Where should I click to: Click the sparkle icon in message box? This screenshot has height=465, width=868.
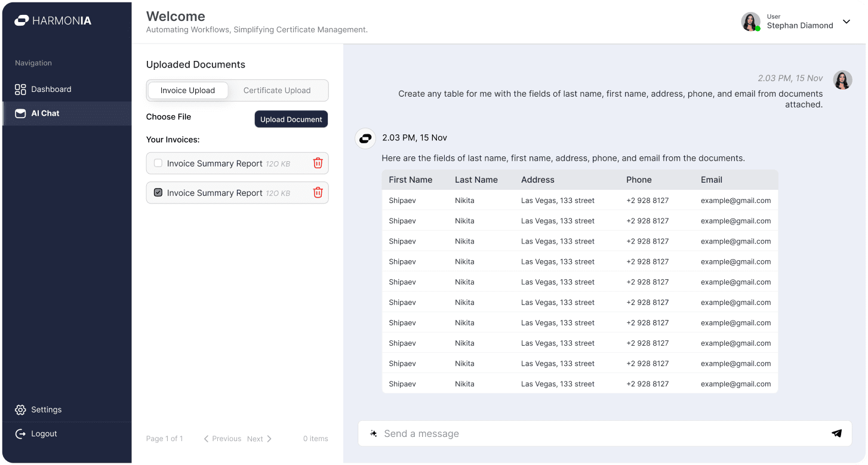coord(373,434)
